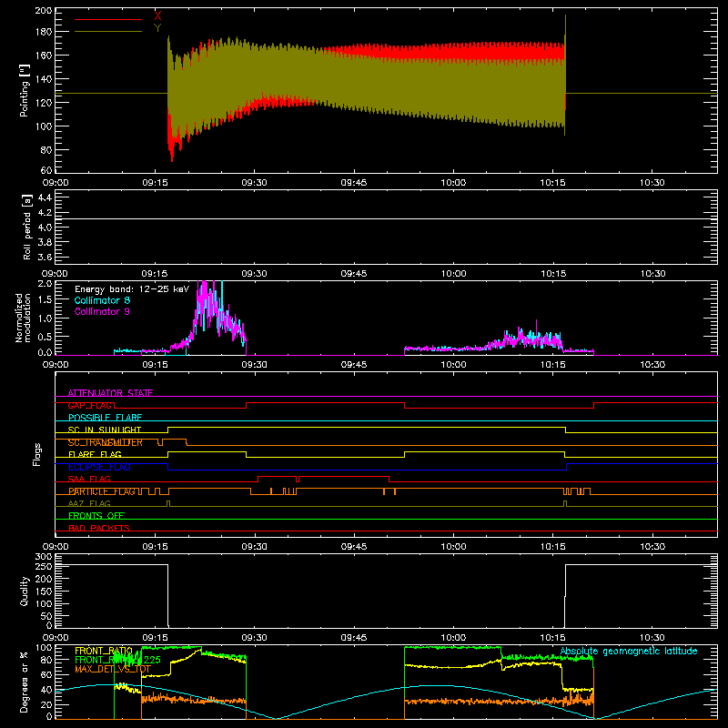Select the Pointing axis title
Image resolution: width=728 pixels, height=728 pixels.
pyautogui.click(x=25, y=90)
